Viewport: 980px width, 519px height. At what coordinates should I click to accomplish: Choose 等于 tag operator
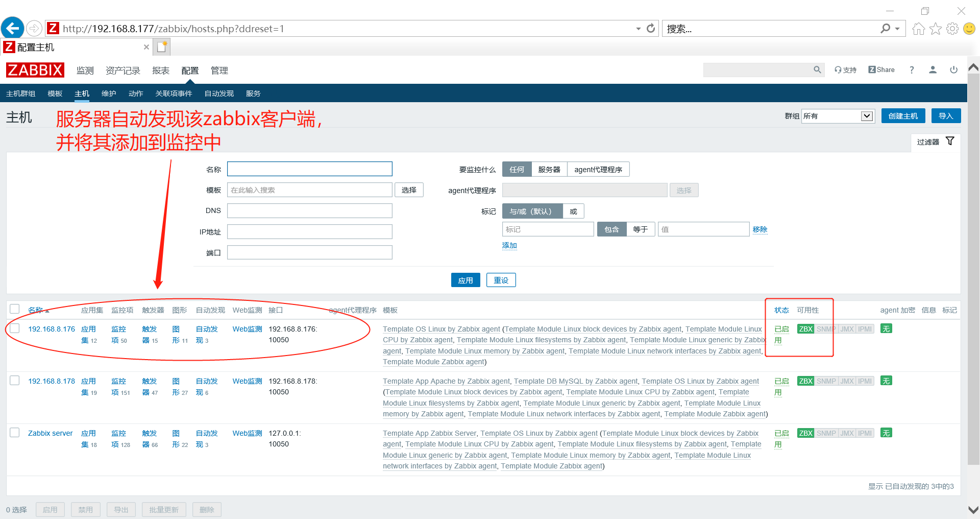click(x=640, y=229)
